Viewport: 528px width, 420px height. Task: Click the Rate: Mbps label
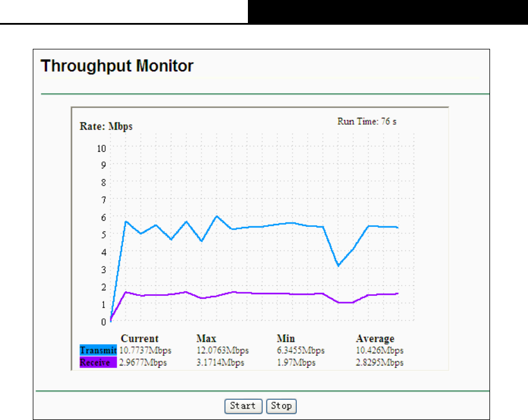pyautogui.click(x=106, y=126)
